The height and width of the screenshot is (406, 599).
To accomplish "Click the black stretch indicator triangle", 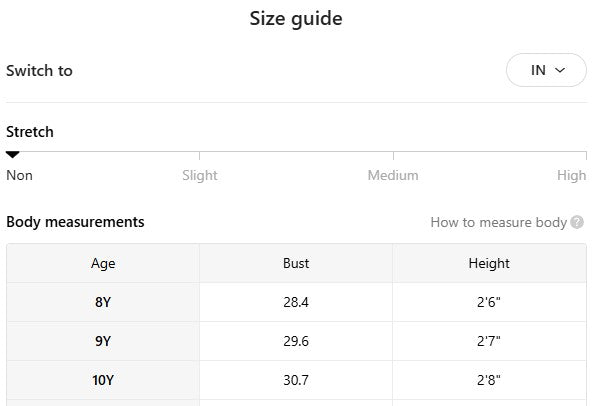I will [x=13, y=155].
